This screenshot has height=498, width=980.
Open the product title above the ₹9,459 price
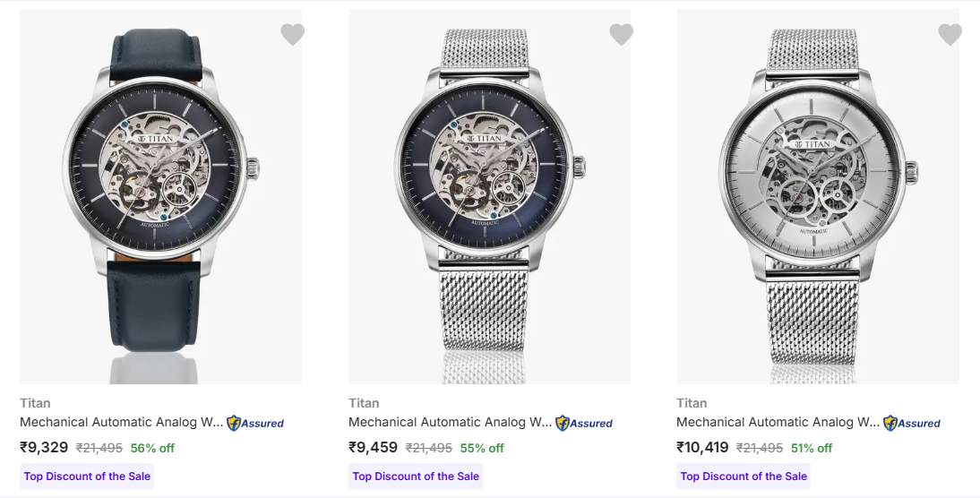pyautogui.click(x=451, y=422)
